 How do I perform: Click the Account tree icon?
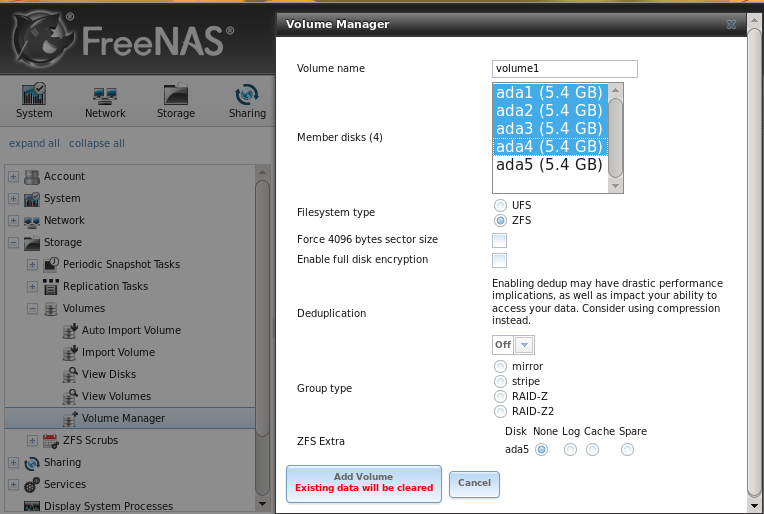32,177
